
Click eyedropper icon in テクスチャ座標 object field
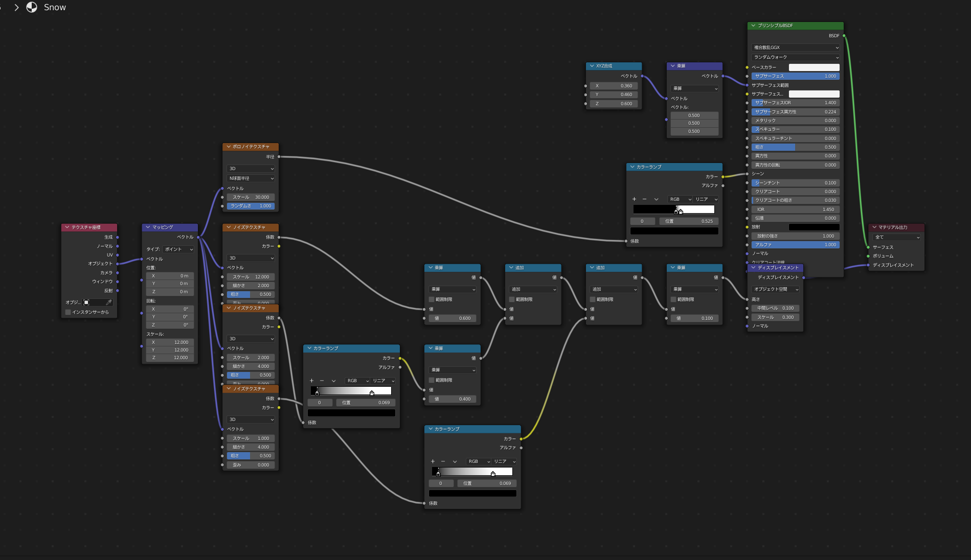(x=108, y=302)
